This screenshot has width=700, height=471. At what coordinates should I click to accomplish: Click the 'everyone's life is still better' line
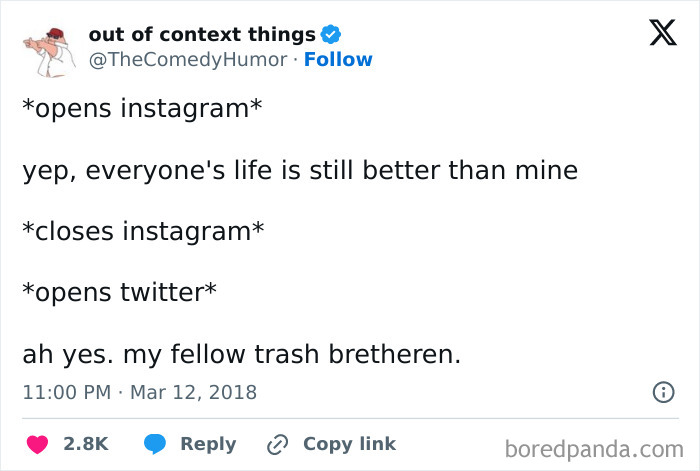pos(299,170)
